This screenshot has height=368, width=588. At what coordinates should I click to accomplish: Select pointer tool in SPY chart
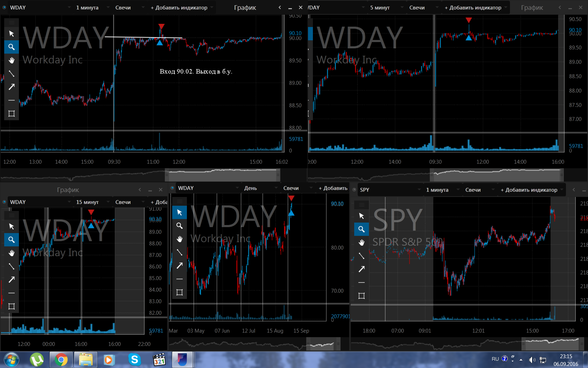click(362, 216)
